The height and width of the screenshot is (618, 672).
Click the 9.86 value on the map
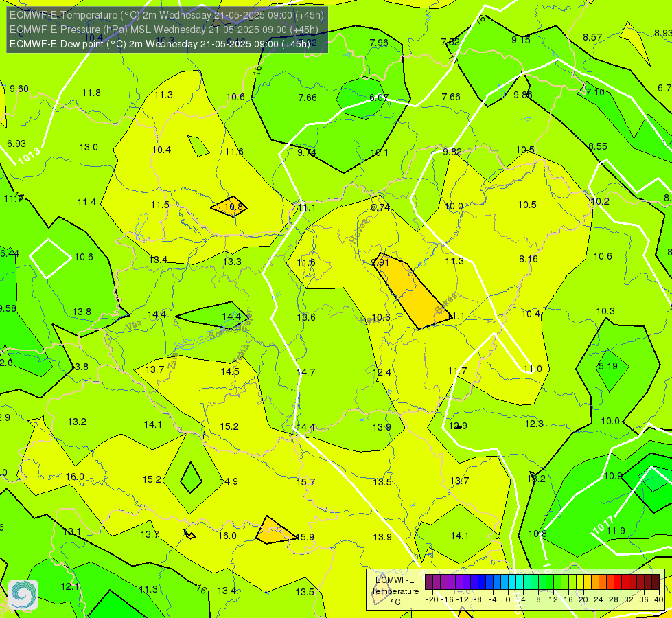click(523, 95)
